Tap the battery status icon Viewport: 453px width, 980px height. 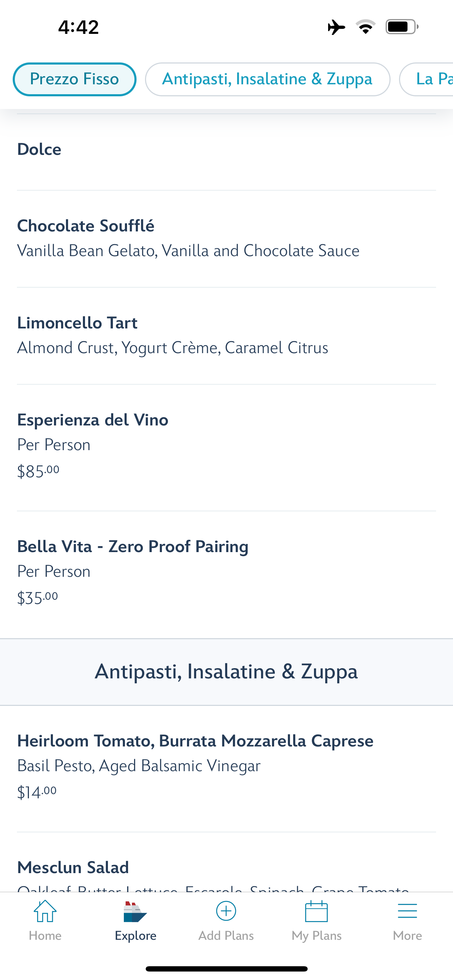tap(401, 27)
